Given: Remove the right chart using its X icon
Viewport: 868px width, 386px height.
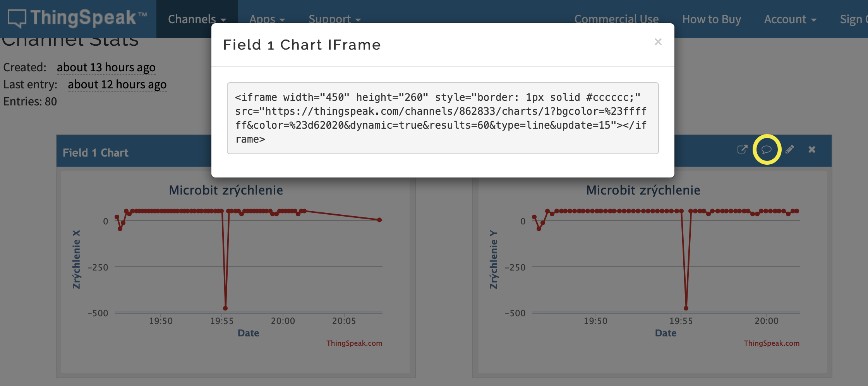Looking at the screenshot, I should coord(812,150).
